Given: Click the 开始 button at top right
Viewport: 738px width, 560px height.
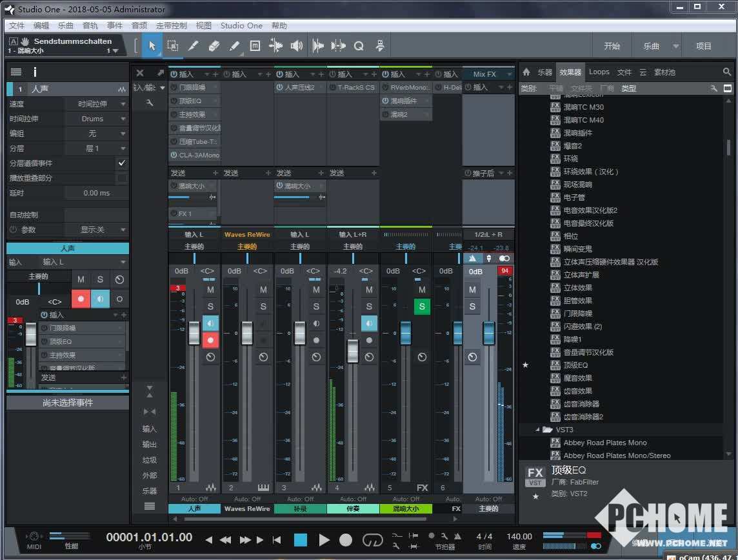Looking at the screenshot, I should (612, 46).
